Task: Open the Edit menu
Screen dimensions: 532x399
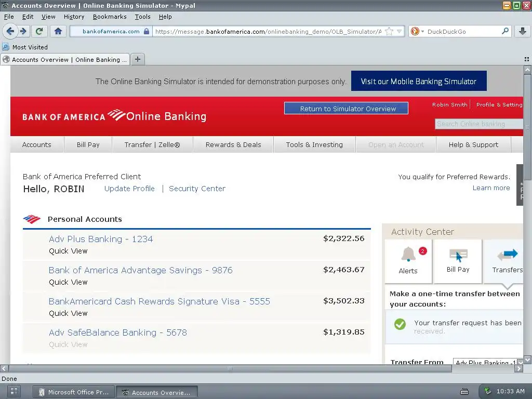Action: [28, 17]
